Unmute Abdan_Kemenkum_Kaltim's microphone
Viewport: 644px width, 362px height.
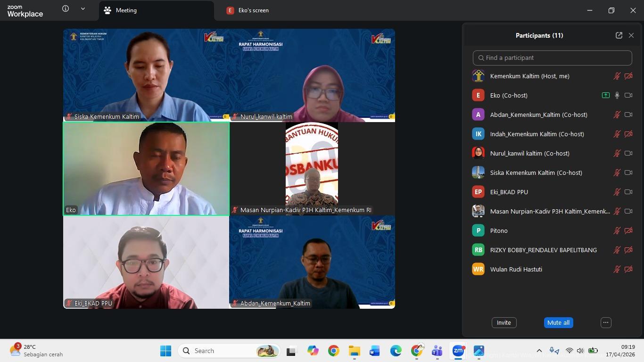(x=617, y=115)
